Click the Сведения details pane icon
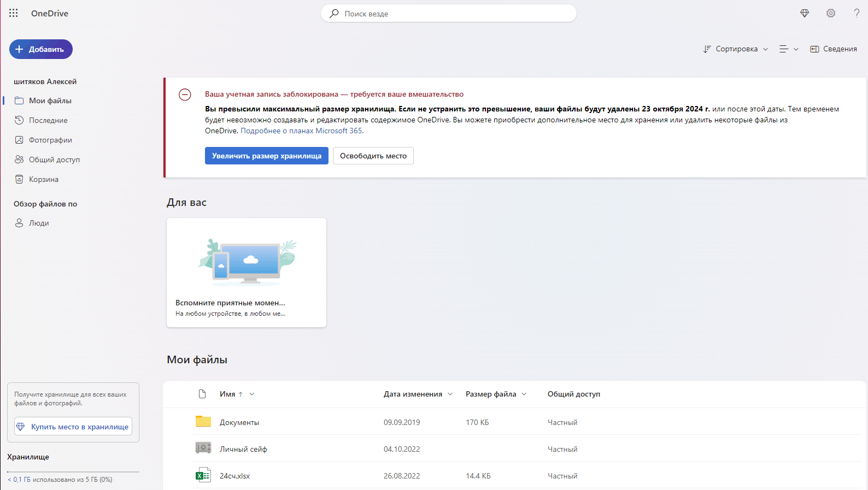The image size is (868, 490). [x=814, y=49]
